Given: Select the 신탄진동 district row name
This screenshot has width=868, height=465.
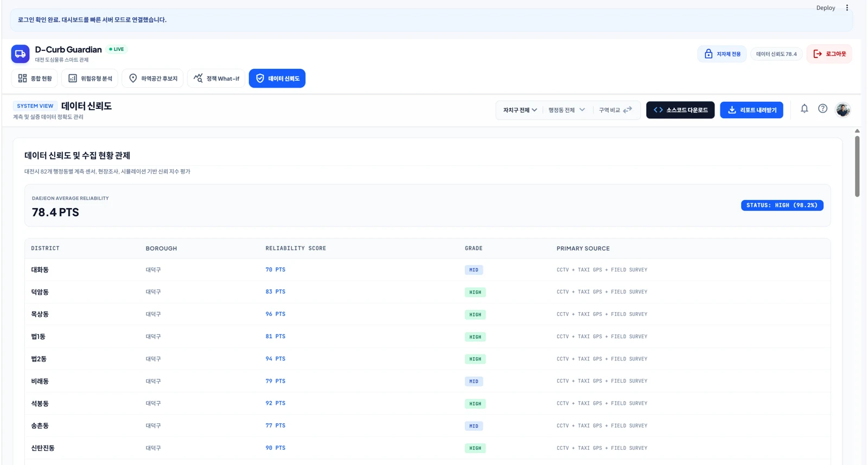Looking at the screenshot, I should (x=43, y=448).
